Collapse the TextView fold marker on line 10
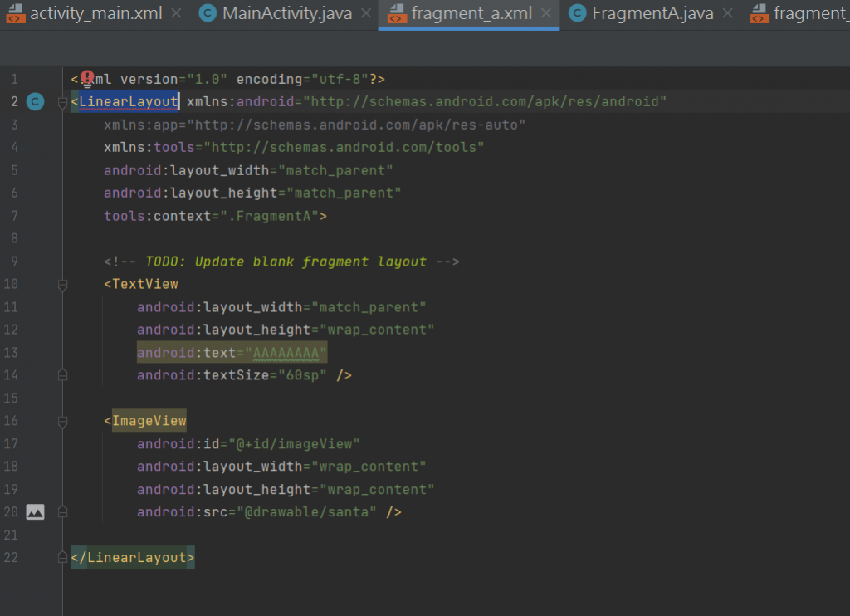The width and height of the screenshot is (850, 616). tap(62, 284)
